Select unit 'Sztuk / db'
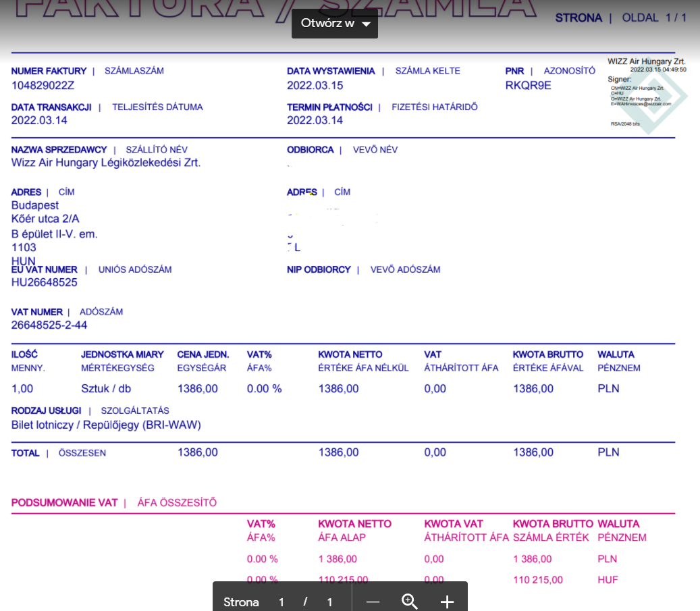This screenshot has width=700, height=611. coord(106,389)
